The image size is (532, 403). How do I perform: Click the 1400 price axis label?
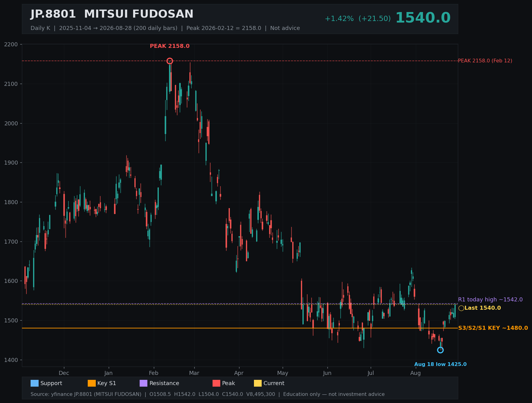pos(11,360)
